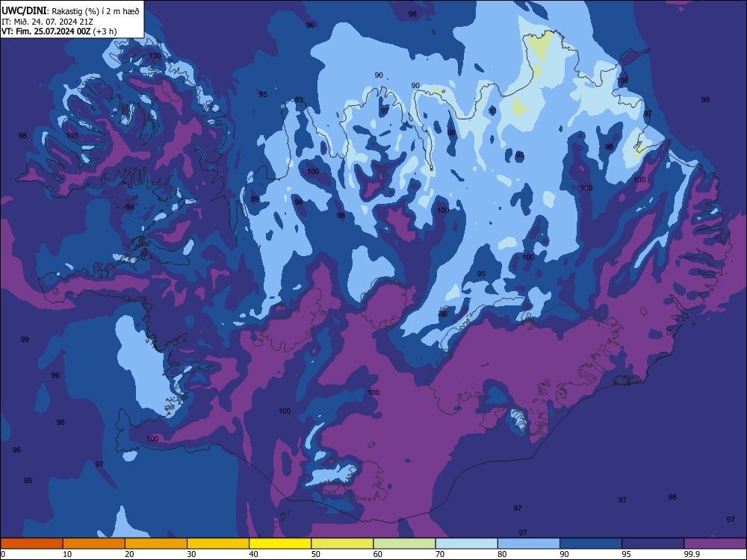Select the 20–30 legend color swatch
747x560 pixels.
156,544
